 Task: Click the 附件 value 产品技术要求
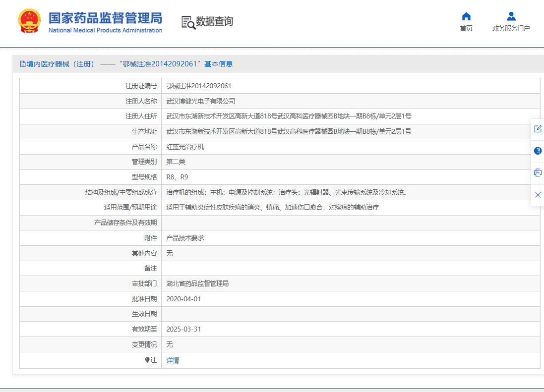tap(185, 238)
